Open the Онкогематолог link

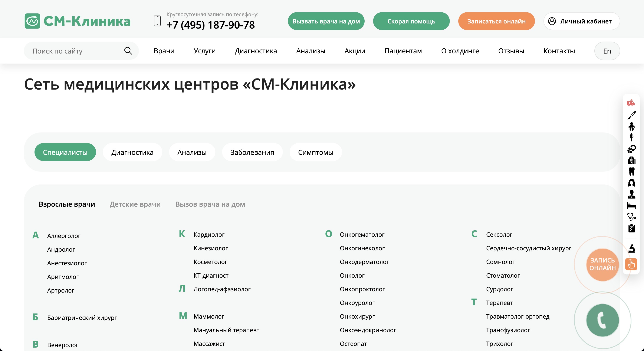pyautogui.click(x=362, y=235)
